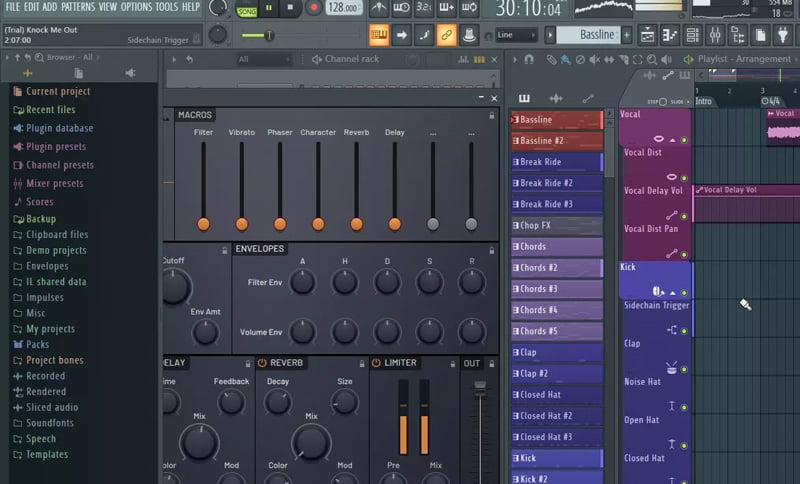Open the Playlist view icon
This screenshot has width=800, height=484.
click(x=647, y=35)
